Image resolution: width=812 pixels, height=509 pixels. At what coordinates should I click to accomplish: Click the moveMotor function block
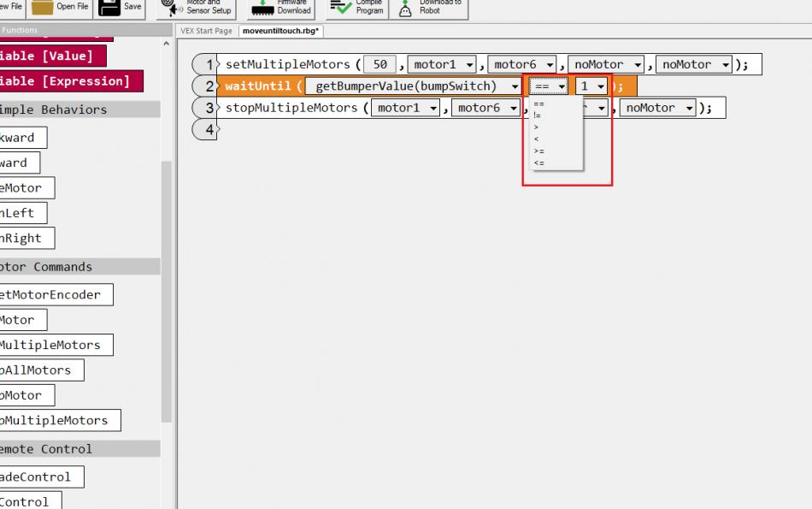(x=27, y=187)
